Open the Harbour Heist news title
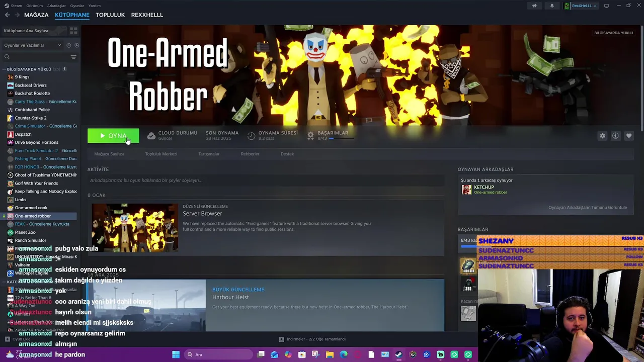This screenshot has height=362, width=644. click(230, 297)
